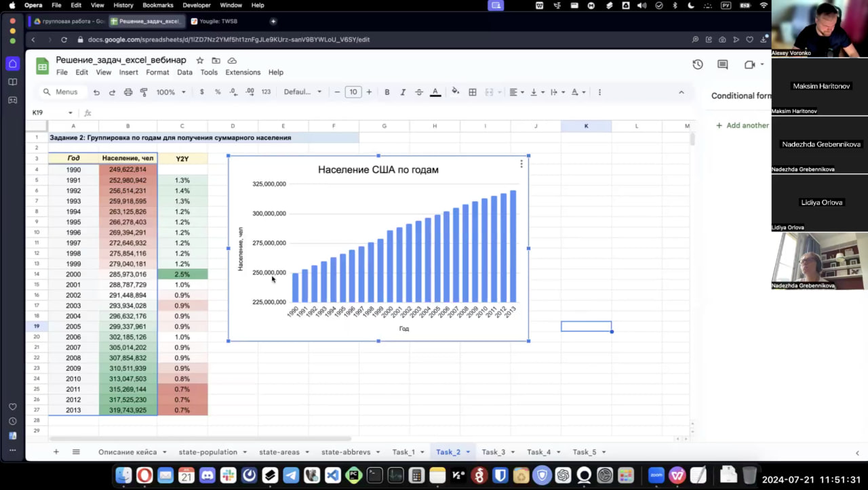
Task: Open the fill color picker
Action: pos(455,92)
